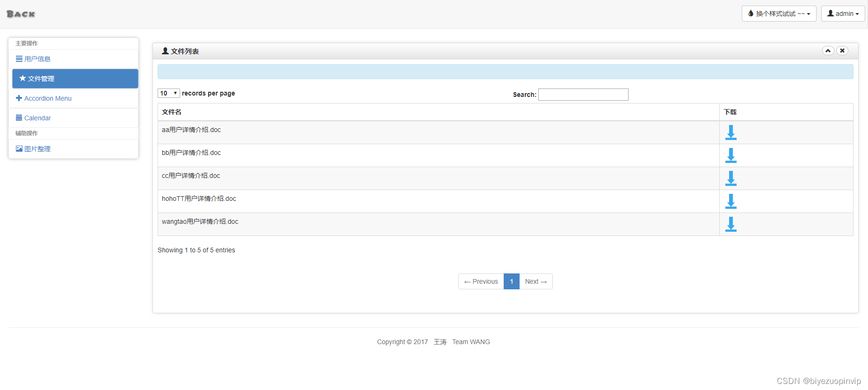Focus the Search input field
Image resolution: width=868 pixels, height=390 pixels.
(583, 95)
